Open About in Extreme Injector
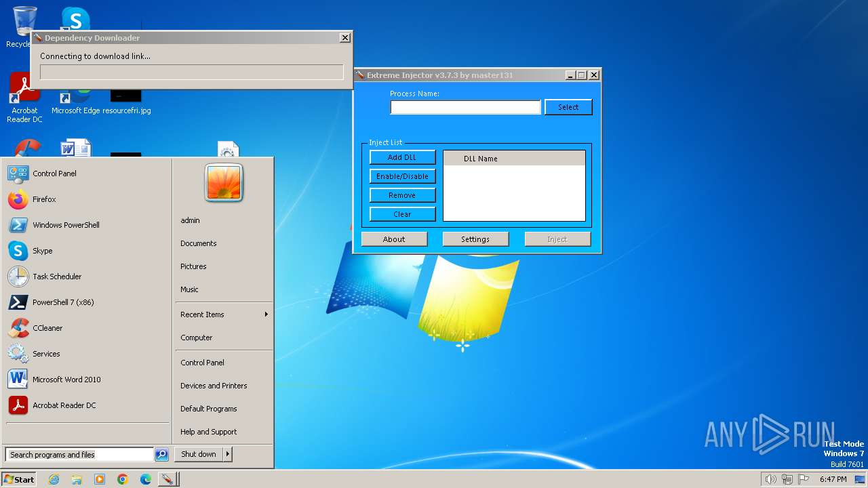Screen dimensions: 868x488 tap(394, 239)
